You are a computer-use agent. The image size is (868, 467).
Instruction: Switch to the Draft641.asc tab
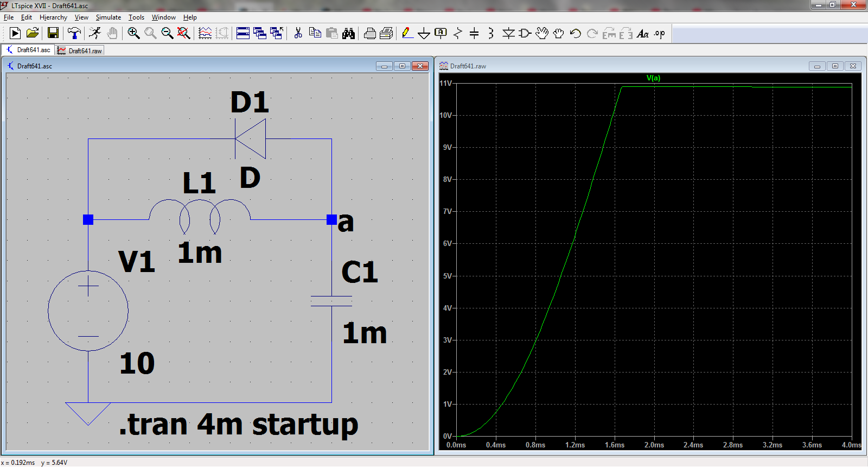(29, 50)
